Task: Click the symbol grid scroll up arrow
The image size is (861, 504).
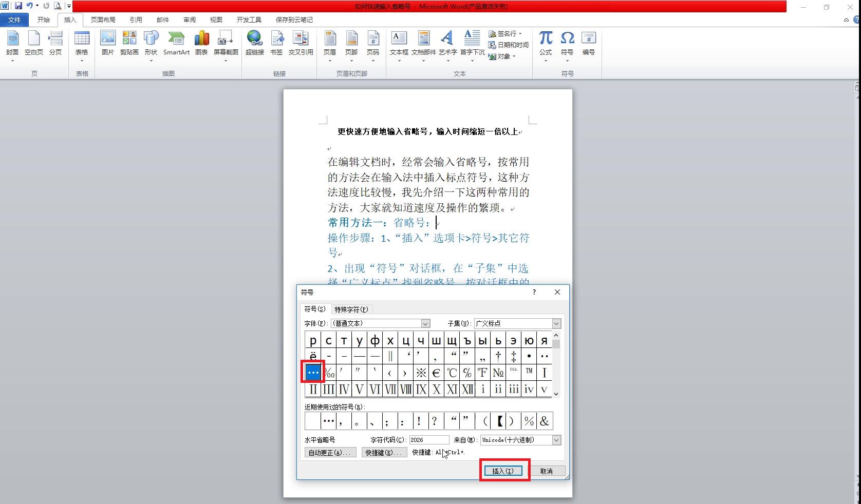Action: click(556, 336)
